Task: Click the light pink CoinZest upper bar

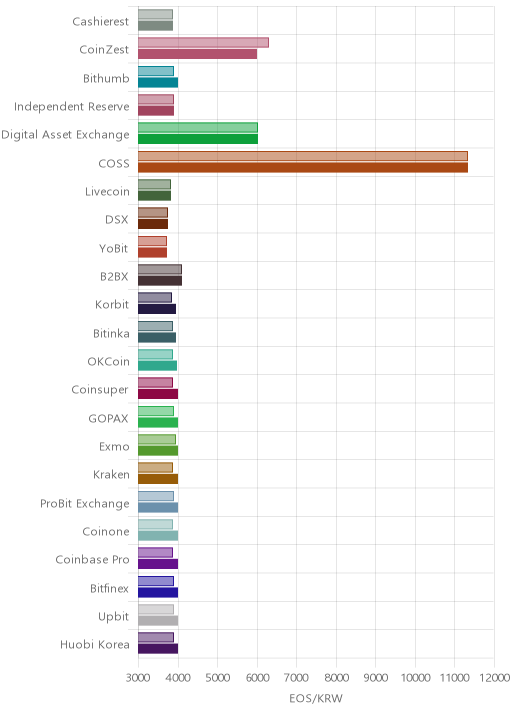Action: click(203, 42)
